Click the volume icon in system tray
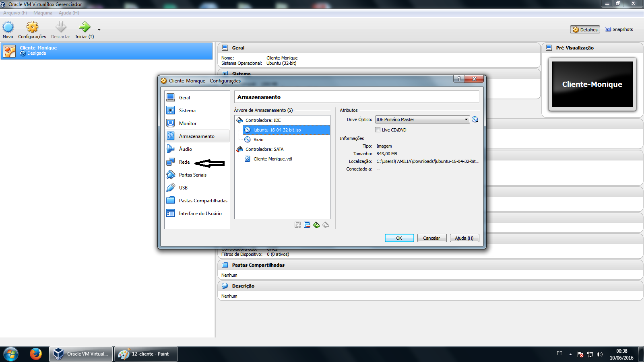644x362 pixels. pyautogui.click(x=600, y=354)
